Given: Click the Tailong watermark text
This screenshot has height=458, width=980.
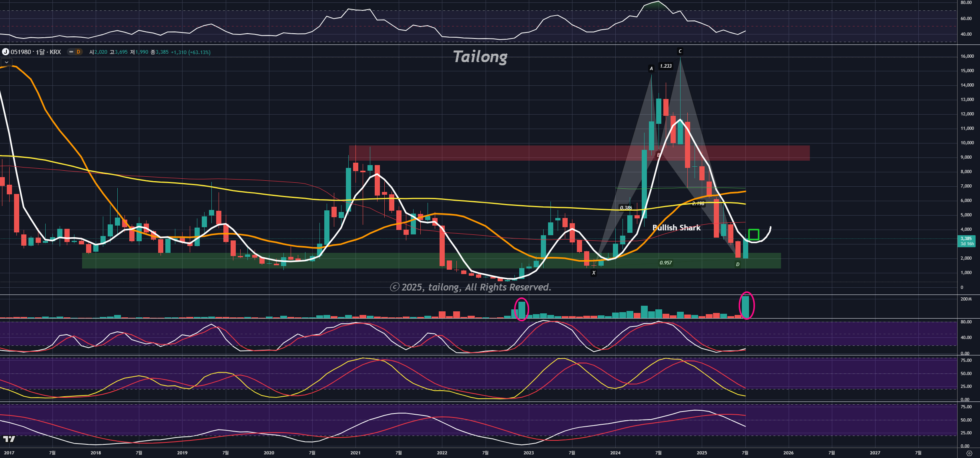Looking at the screenshot, I should pyautogui.click(x=480, y=57).
